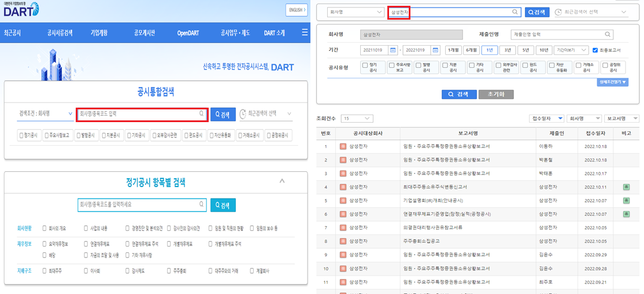Switch language with the ENGLISH button

point(296,10)
